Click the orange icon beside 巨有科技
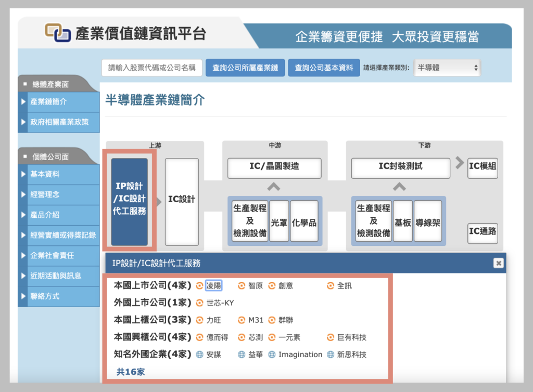This screenshot has height=392, width=533. point(331,337)
